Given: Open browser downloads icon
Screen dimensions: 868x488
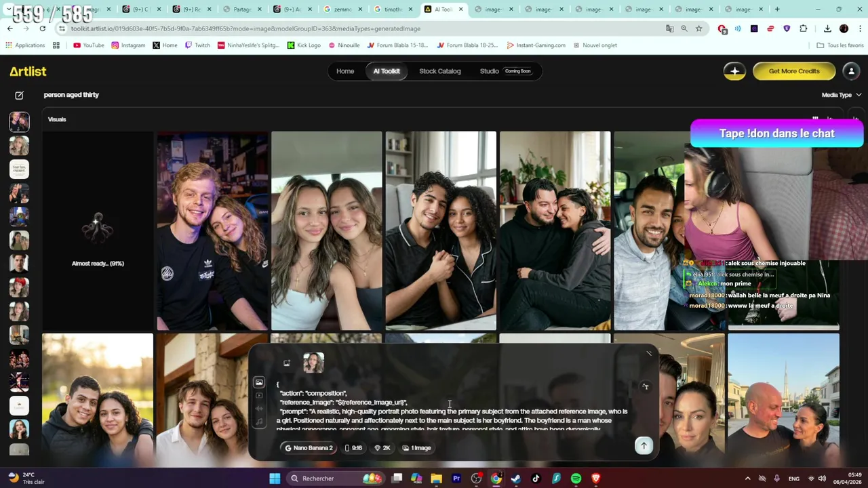Looking at the screenshot, I should [x=827, y=28].
